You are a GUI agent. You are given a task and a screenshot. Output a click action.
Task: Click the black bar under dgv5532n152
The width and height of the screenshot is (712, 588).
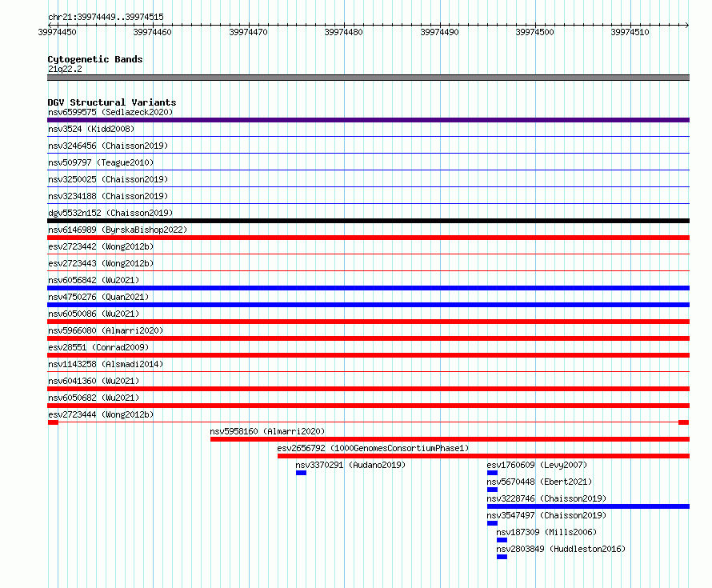point(368,221)
